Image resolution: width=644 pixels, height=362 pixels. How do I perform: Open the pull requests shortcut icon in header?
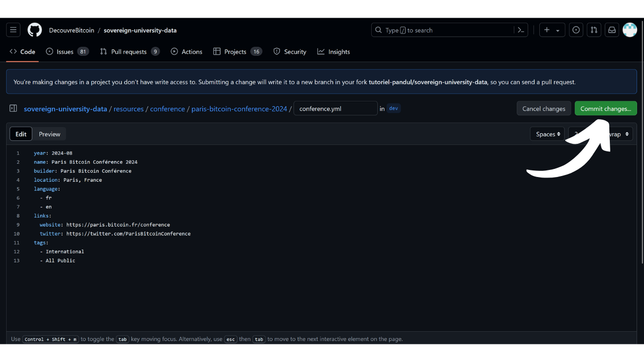(594, 30)
